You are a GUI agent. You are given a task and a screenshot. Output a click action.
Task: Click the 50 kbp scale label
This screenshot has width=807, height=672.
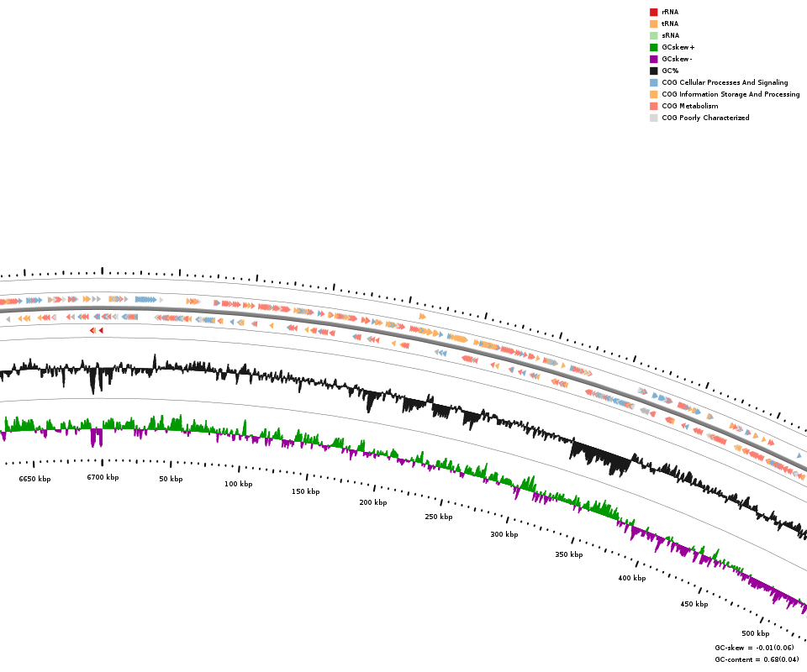tap(171, 479)
